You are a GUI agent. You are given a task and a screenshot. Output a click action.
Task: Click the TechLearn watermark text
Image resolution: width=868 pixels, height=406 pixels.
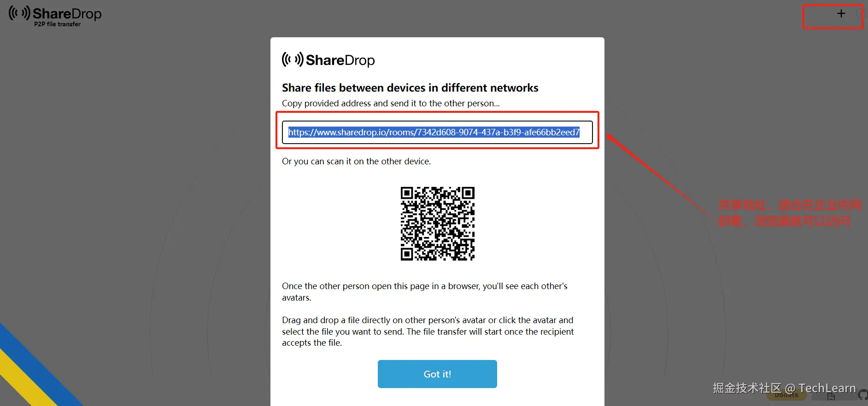pyautogui.click(x=784, y=388)
